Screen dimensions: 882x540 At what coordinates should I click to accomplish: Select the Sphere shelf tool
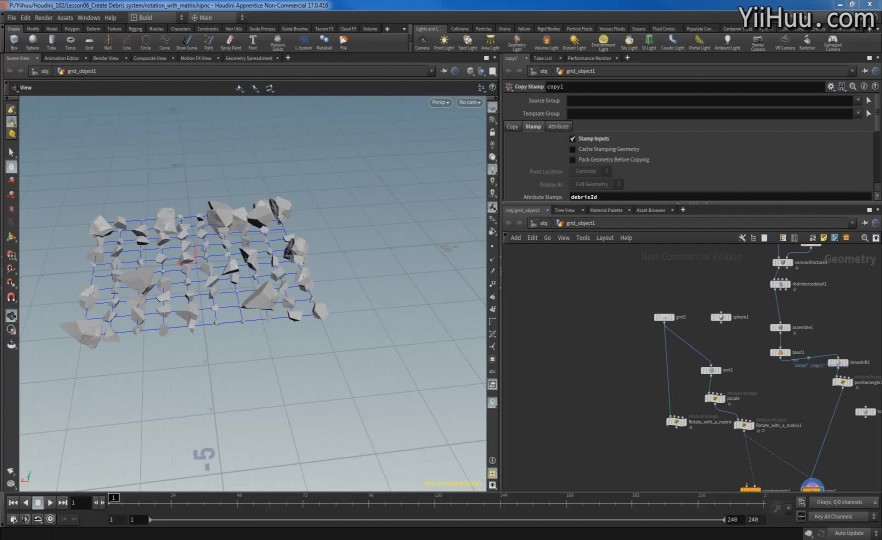click(33, 42)
